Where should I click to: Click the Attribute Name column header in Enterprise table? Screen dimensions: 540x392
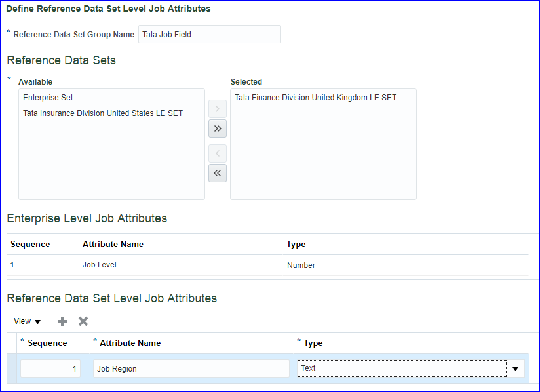click(113, 245)
